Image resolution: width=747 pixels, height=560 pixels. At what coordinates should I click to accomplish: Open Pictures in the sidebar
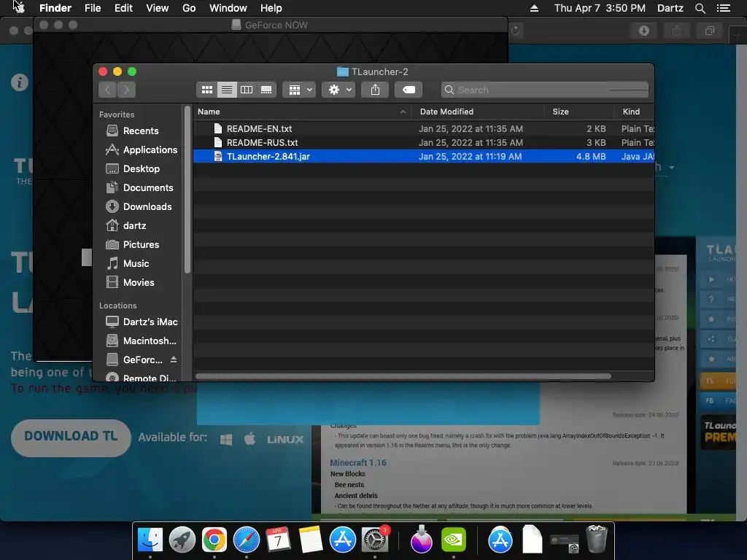click(x=133, y=244)
